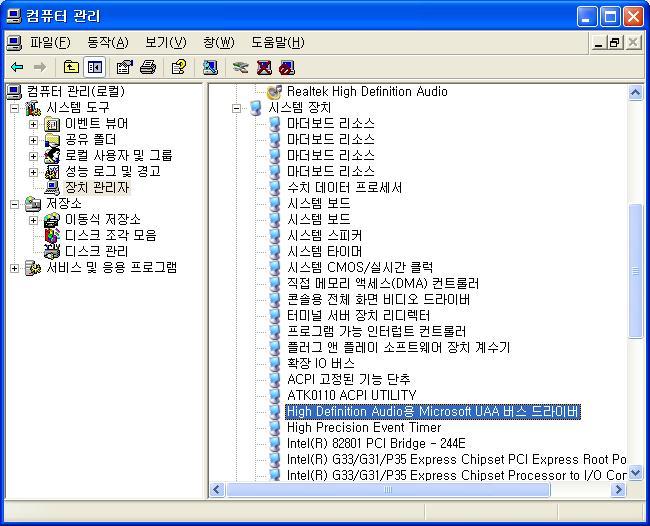Expand 로컬 사용자 및 그룹 node
The width and height of the screenshot is (650, 526).
pyautogui.click(x=33, y=156)
